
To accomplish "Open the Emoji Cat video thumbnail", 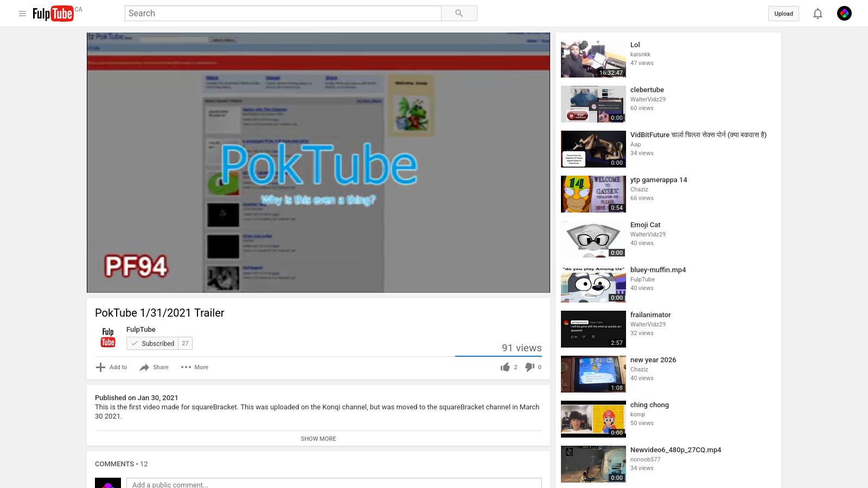I will (593, 239).
